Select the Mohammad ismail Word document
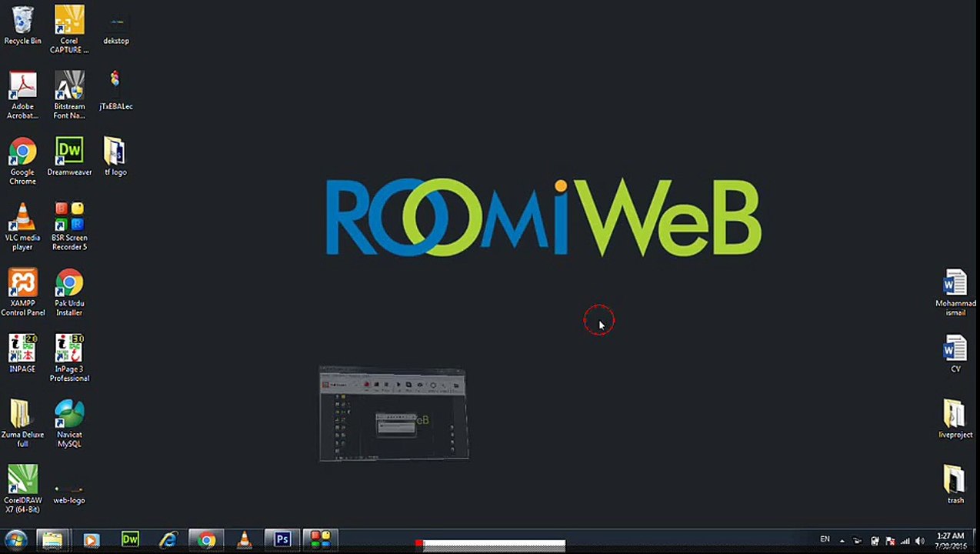The width and height of the screenshot is (980, 554). click(x=955, y=292)
